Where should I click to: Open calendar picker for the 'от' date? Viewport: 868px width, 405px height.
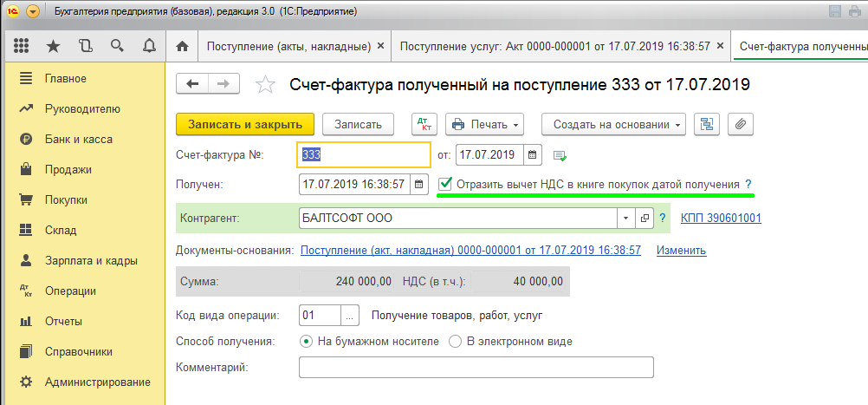tap(532, 154)
